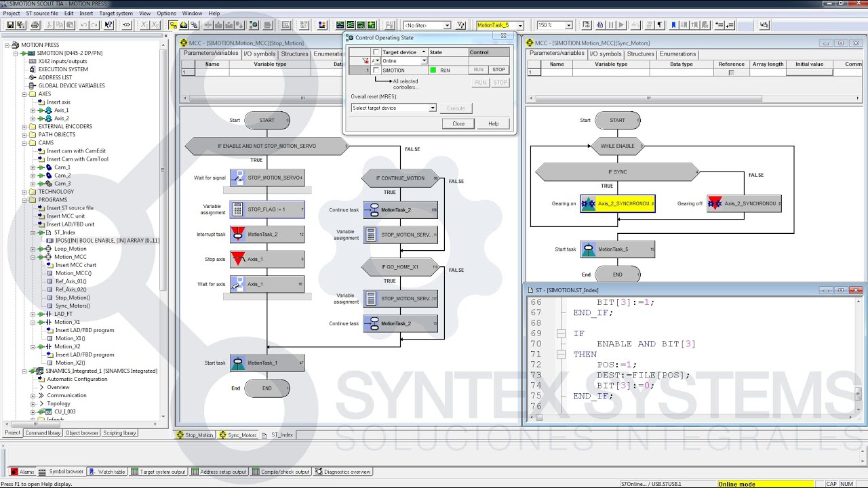Select the STOP_FLAG := 1 variable assignment block
This screenshot has width=868, height=488.
click(267, 209)
